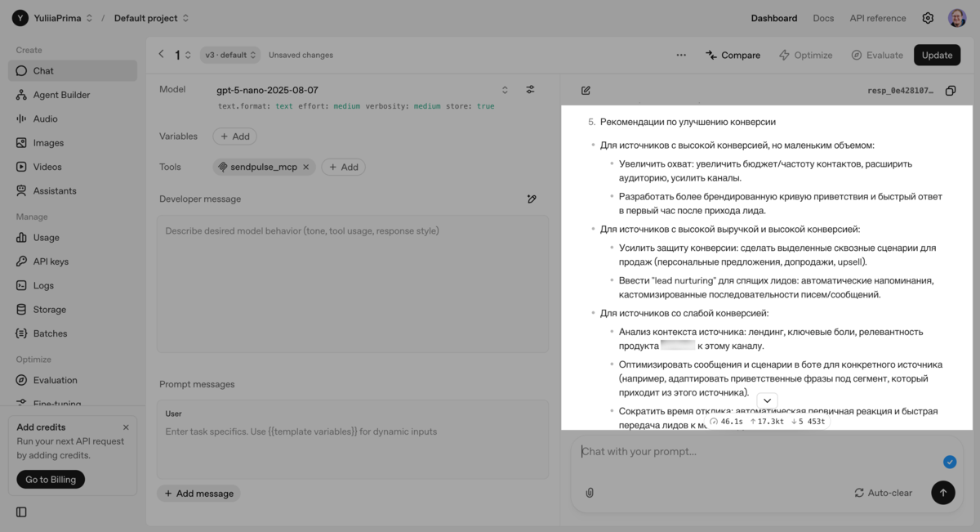Start a new chat with edit icon
The height and width of the screenshot is (532, 980).
[586, 91]
